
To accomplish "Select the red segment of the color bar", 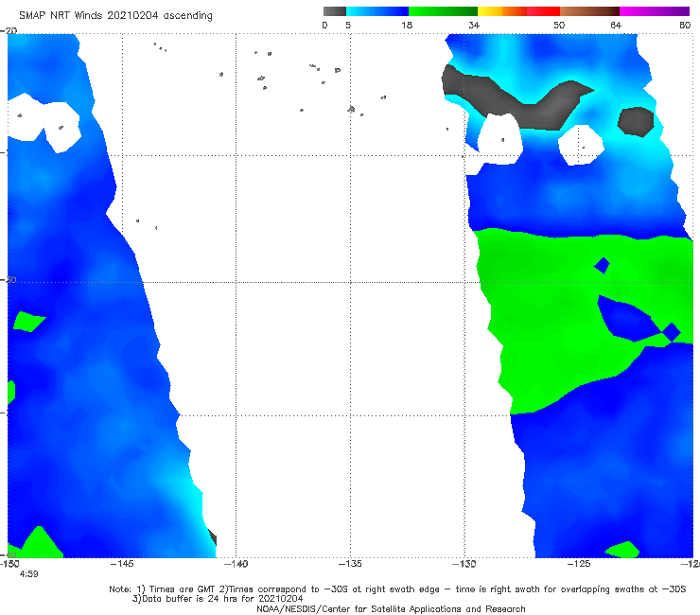I will [x=543, y=11].
